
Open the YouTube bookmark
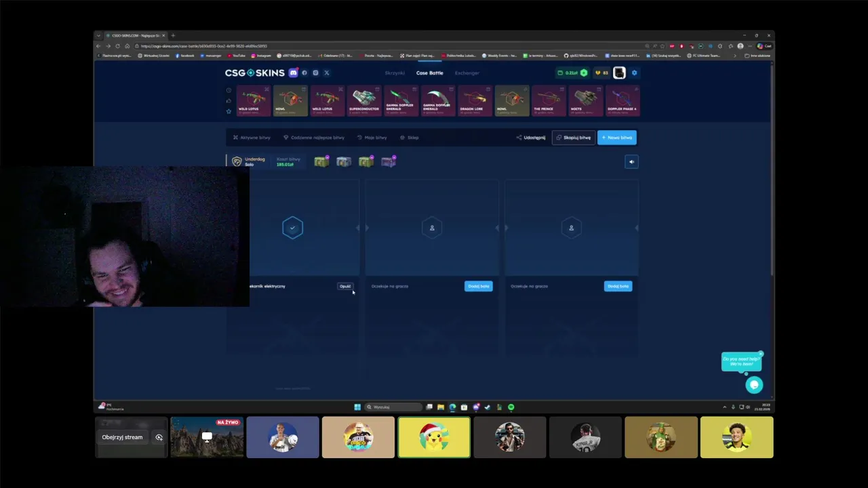(x=237, y=56)
